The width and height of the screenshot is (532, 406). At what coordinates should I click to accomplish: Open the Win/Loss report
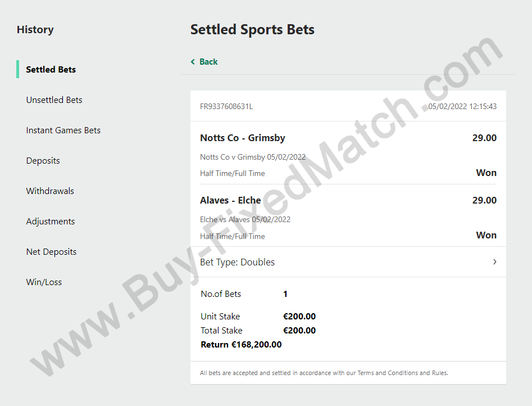tap(44, 282)
